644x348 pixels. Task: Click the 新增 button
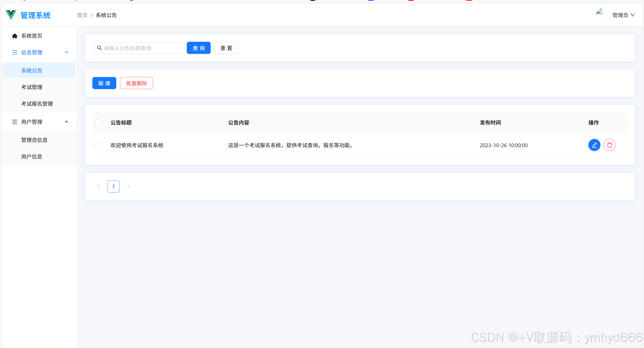[104, 83]
